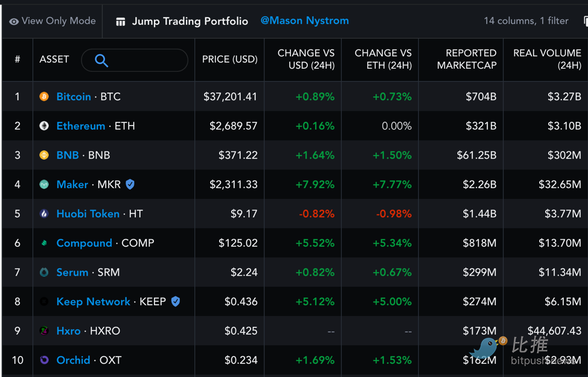This screenshot has width=588, height=377.
Task: Click the Ethereum logo icon
Action: click(x=44, y=126)
